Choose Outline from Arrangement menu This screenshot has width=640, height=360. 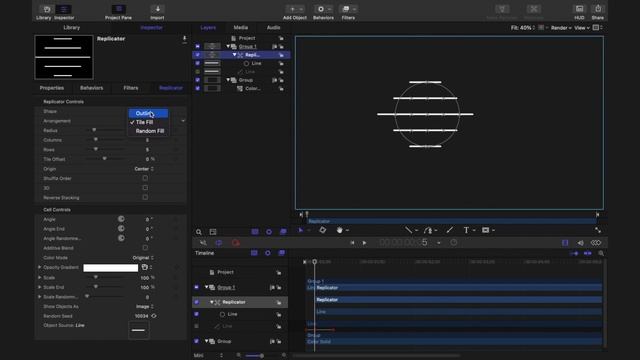click(x=148, y=113)
